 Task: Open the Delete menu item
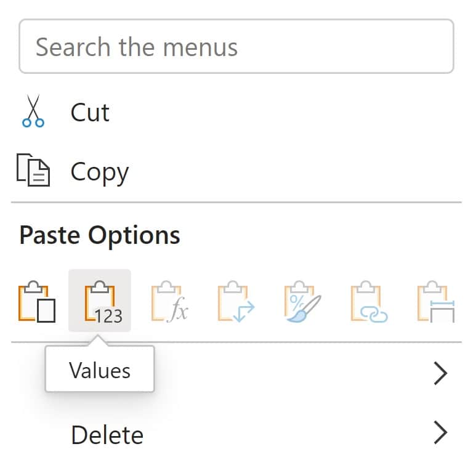coord(107,435)
